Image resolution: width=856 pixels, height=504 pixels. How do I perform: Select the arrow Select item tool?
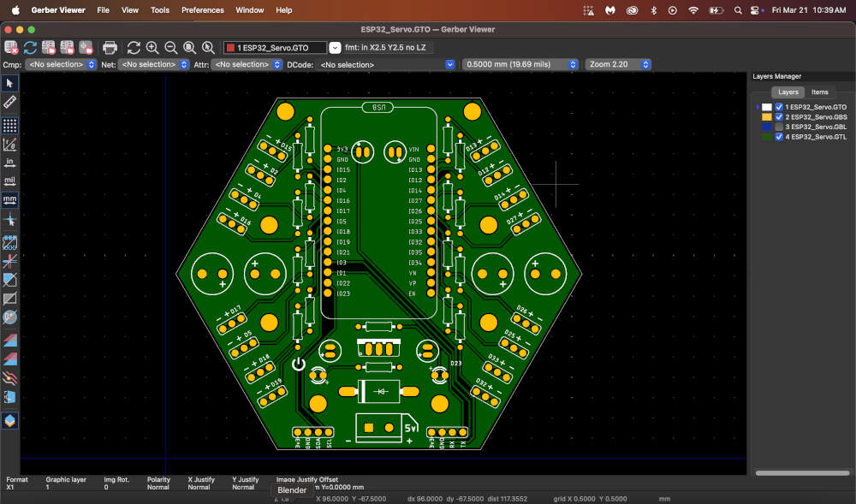click(x=9, y=83)
